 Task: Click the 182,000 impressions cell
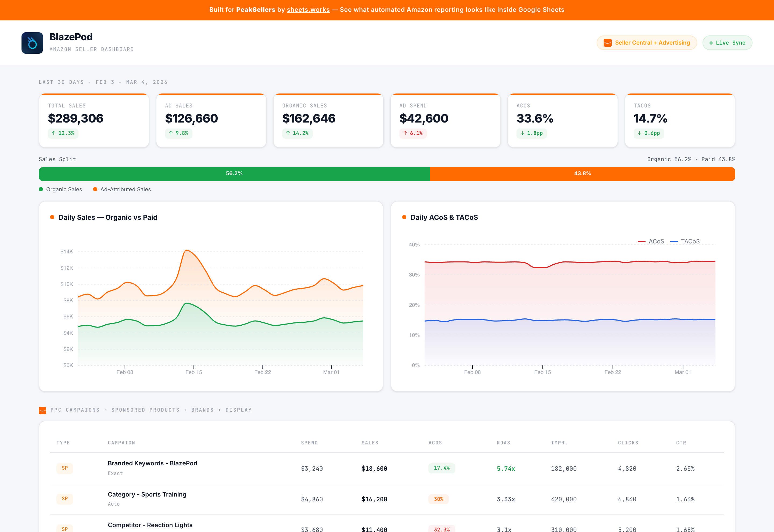[x=564, y=469]
